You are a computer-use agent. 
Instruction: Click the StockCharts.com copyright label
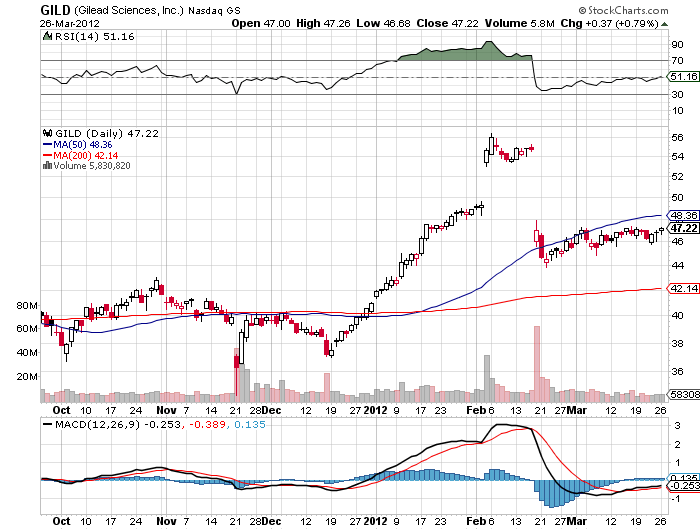click(x=624, y=10)
